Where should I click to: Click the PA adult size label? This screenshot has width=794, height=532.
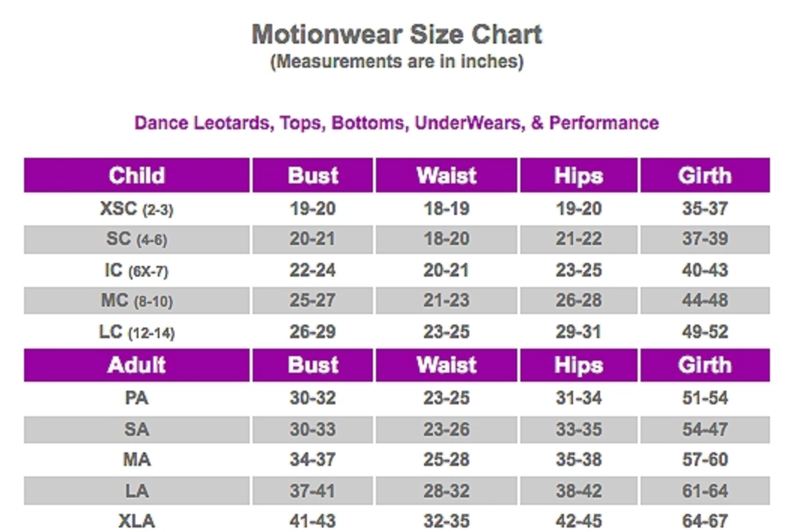tap(136, 398)
